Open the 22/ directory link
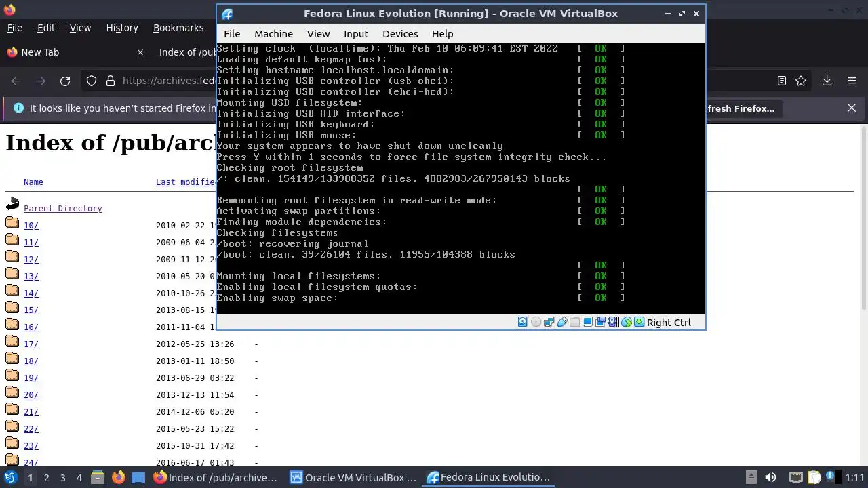The height and width of the screenshot is (488, 868). (31, 429)
